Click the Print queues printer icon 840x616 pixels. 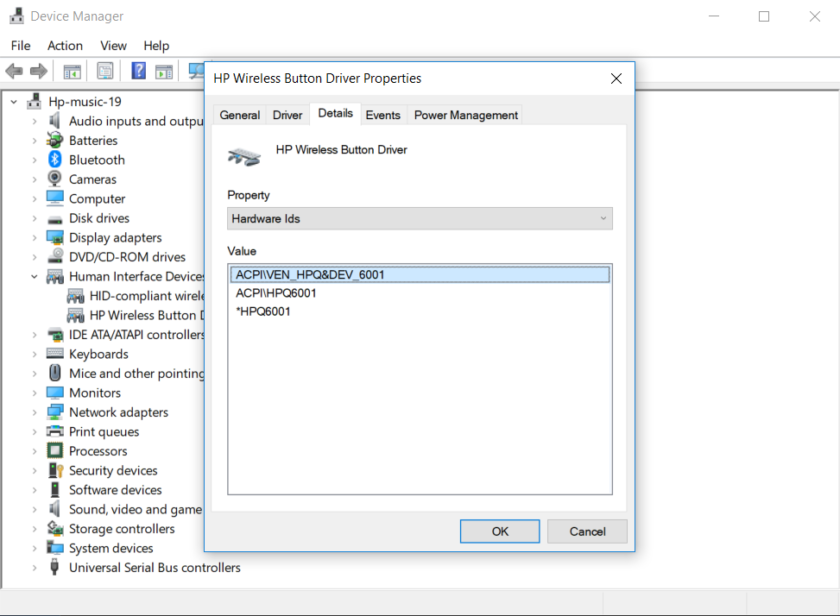point(55,431)
